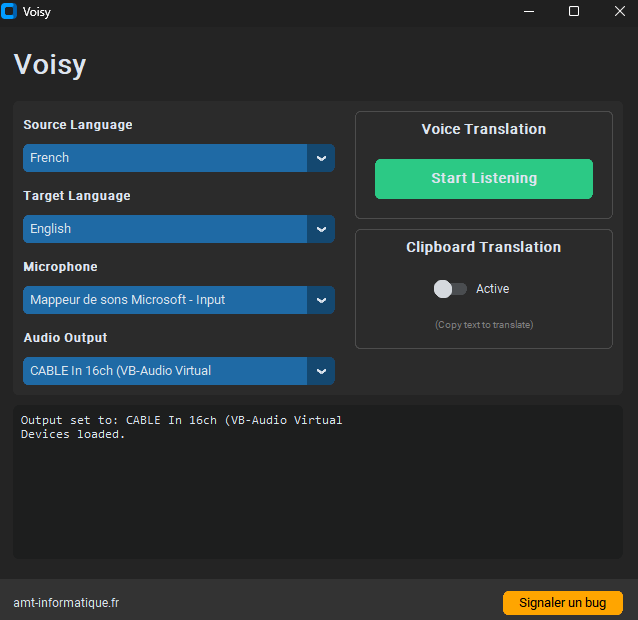Toggle the Clipboard Translation Active switch
This screenshot has height=620, width=638.
coord(450,289)
